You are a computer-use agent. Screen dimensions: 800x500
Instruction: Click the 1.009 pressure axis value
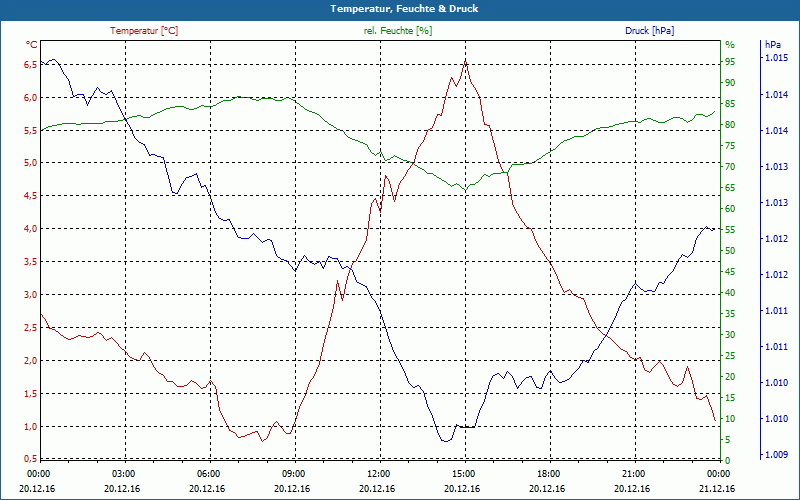point(777,455)
